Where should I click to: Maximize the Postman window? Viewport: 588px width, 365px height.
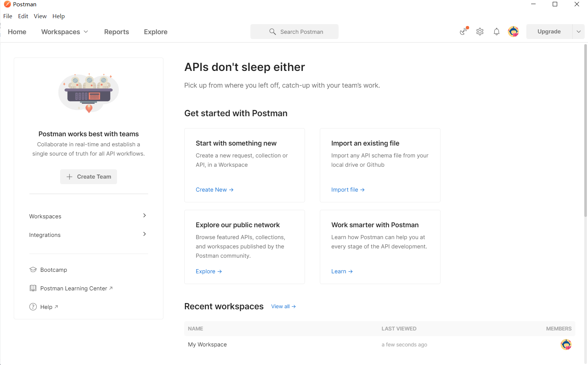(555, 4)
